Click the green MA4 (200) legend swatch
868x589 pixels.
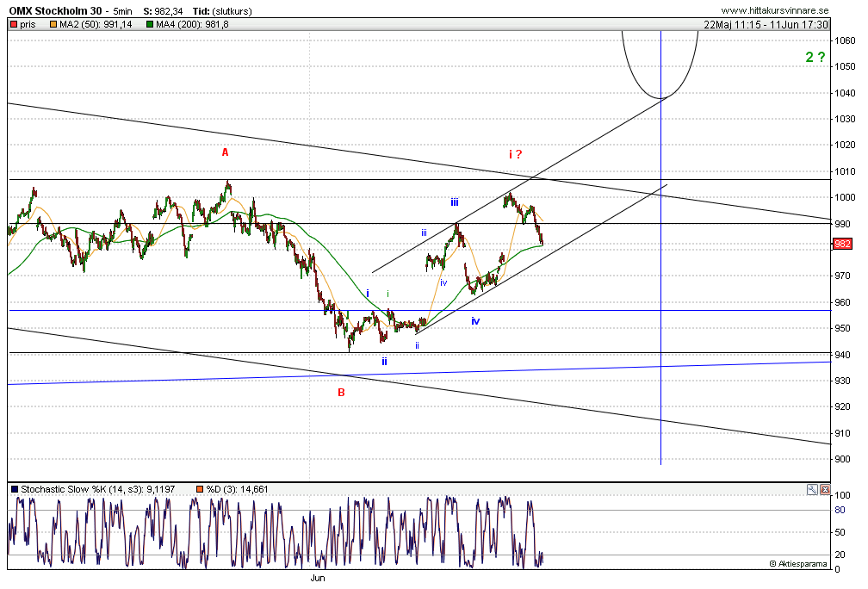[x=150, y=24]
